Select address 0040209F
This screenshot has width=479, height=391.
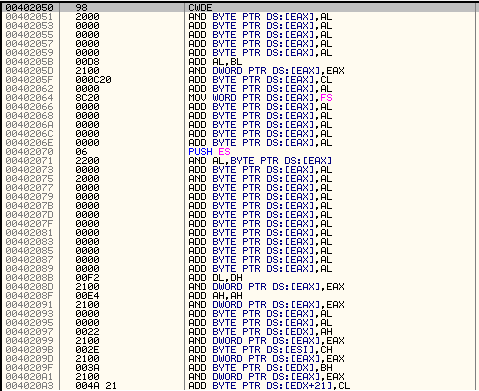(29, 368)
